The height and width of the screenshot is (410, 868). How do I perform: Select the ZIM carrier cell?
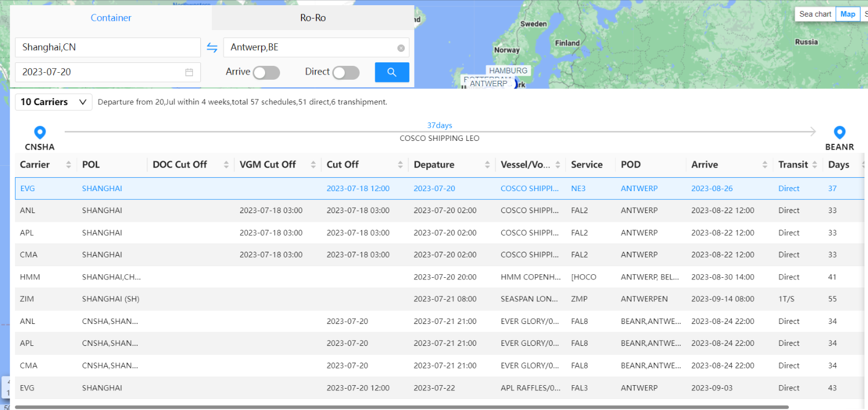click(x=28, y=299)
